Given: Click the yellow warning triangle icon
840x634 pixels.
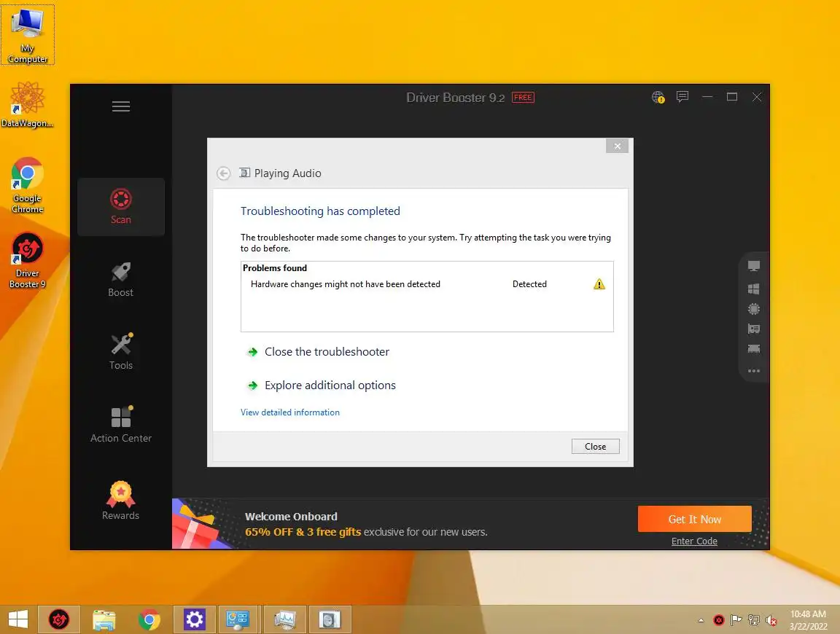Looking at the screenshot, I should click(599, 283).
